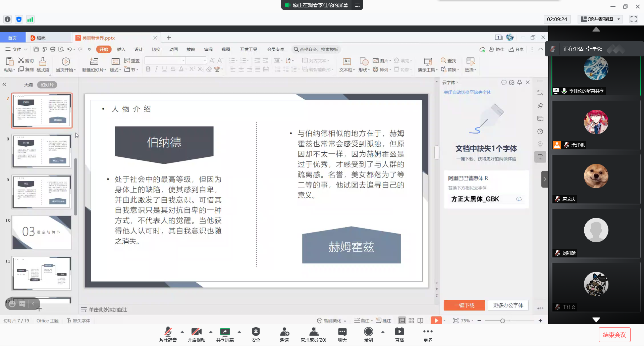Viewport: 644px width, 346px height.
Task: Toggle the Record (录制) button
Action: (x=368, y=332)
